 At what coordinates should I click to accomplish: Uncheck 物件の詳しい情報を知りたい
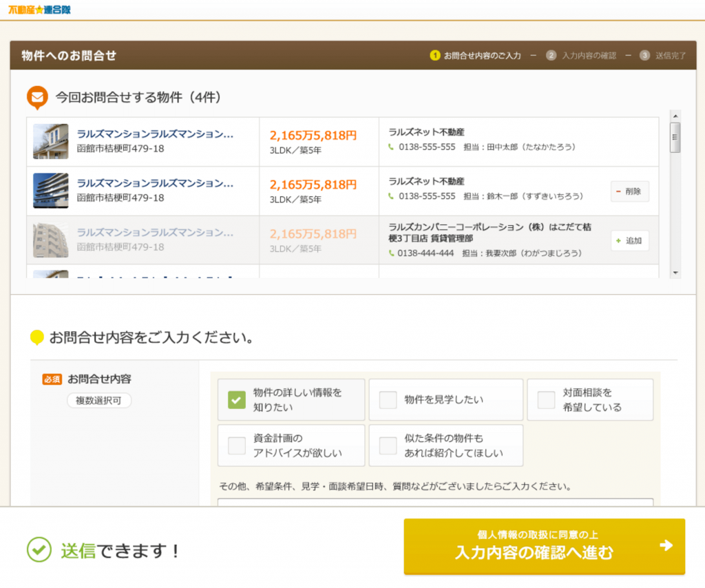pos(236,399)
